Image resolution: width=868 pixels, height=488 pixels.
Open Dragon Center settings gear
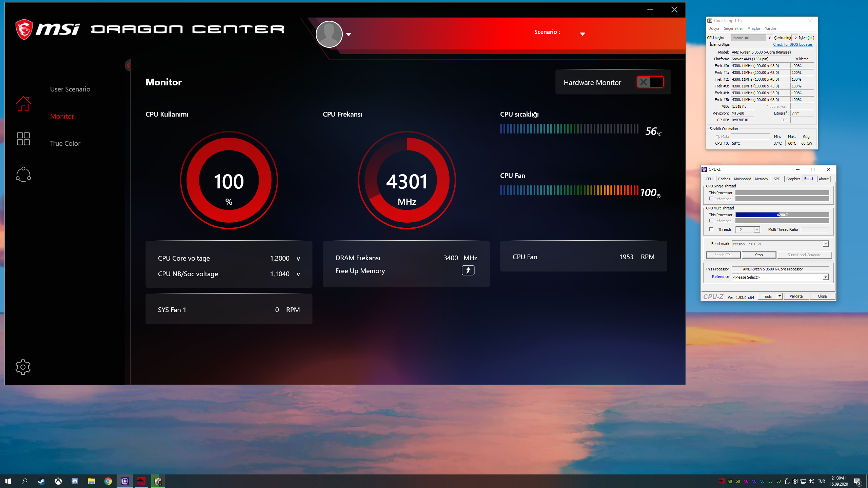[23, 367]
